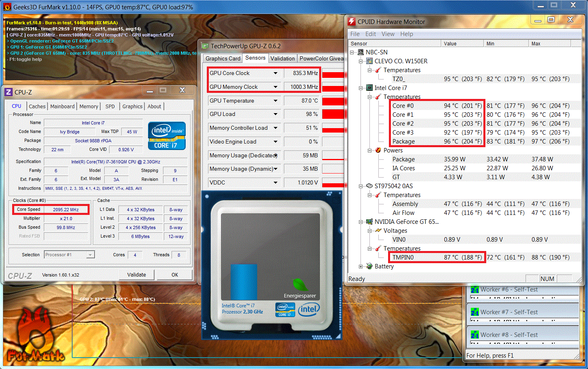Viewport: 588px width, 369px height.
Task: Switch to the About tab in CPU-Z
Action: pos(155,106)
